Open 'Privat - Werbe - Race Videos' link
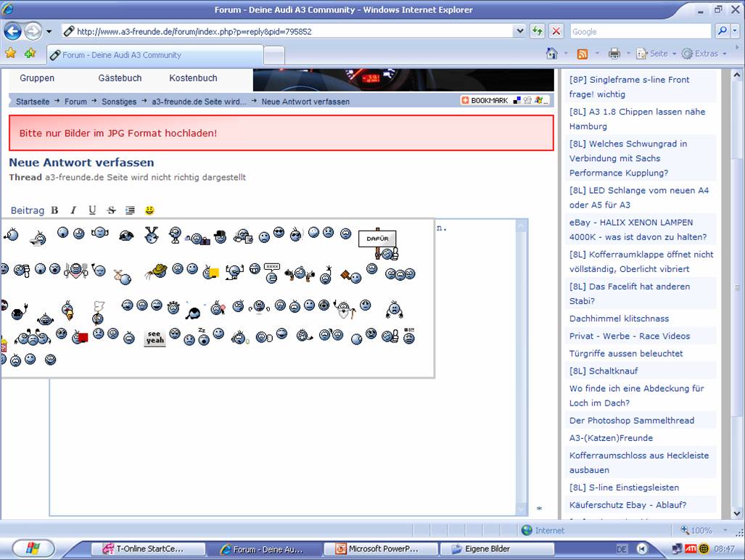745x560 pixels. 630,336
